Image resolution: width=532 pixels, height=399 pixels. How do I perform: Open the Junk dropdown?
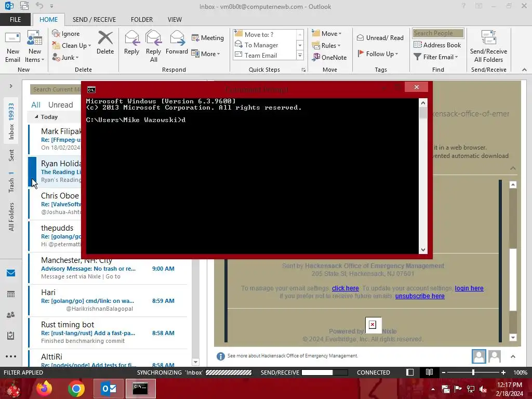[x=65, y=57]
